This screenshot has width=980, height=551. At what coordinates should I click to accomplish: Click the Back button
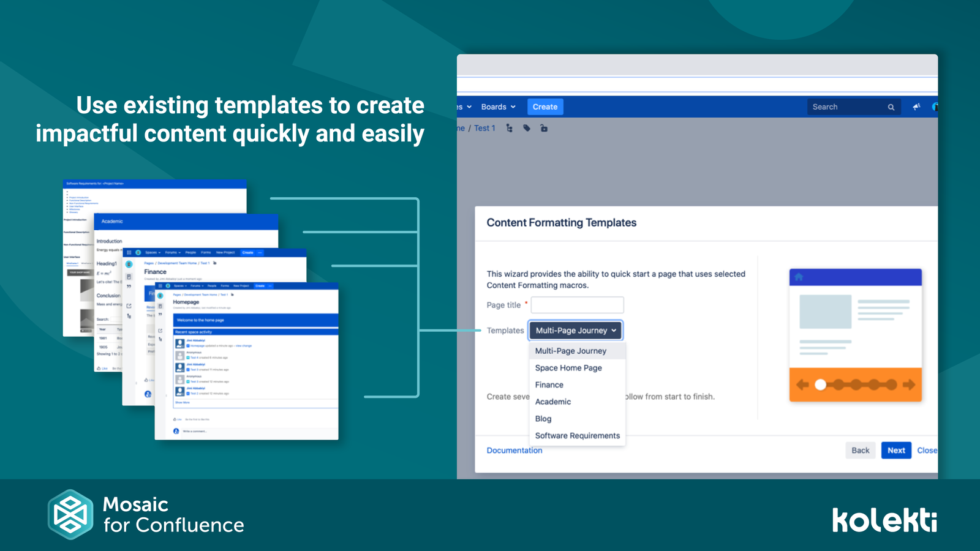coord(861,450)
